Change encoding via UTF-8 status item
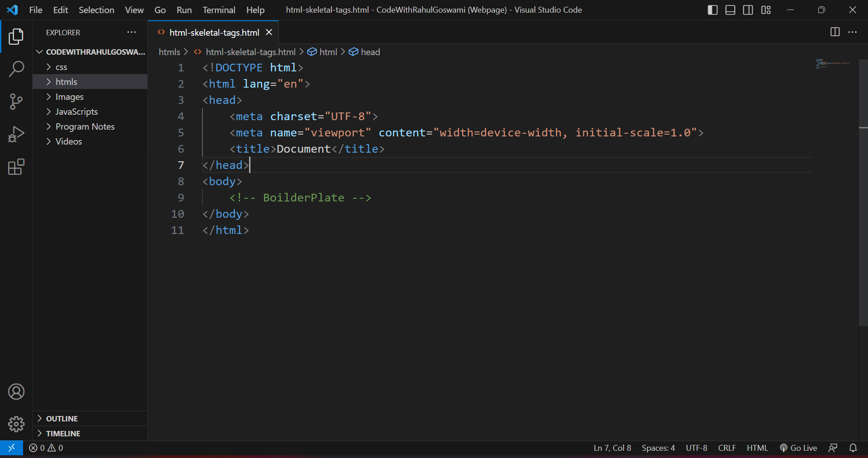Image resolution: width=868 pixels, height=458 pixels. (x=696, y=448)
